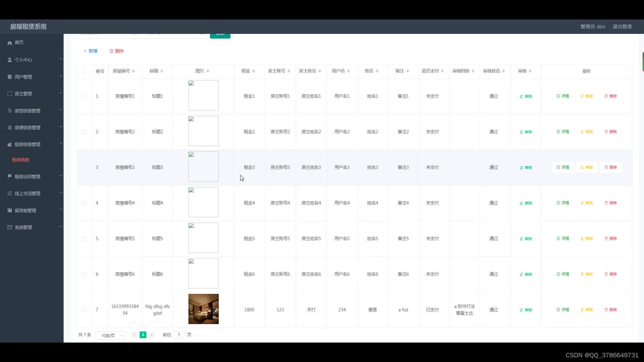Click 详情 button in row 房屋编号1
The image size is (644, 362).
click(563, 96)
